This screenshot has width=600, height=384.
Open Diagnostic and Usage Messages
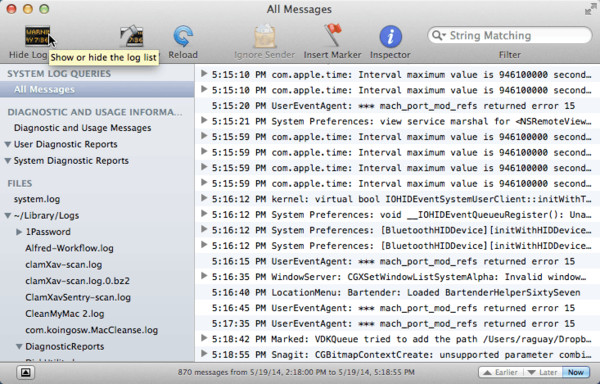click(82, 128)
